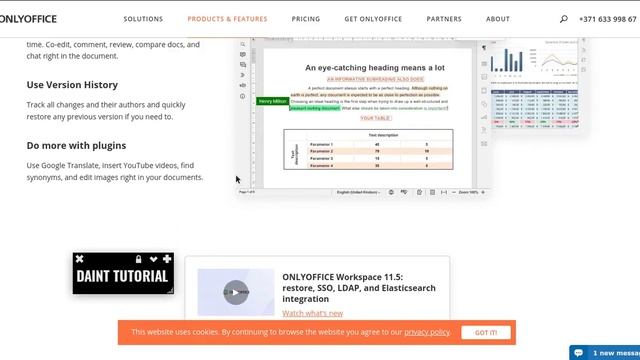
Task: Click the plus icon on DAINT TUTORIAL widget
Action: (167, 259)
